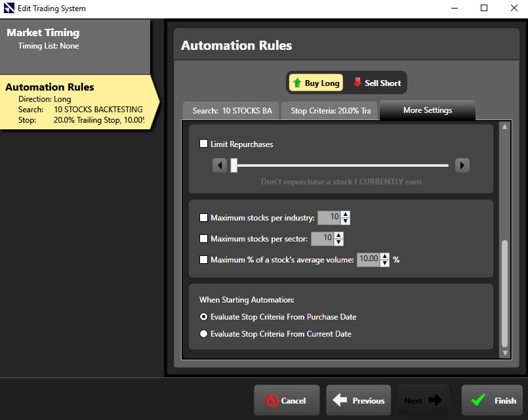Check Maximum stocks per sector option
The image size is (528, 420).
coord(203,239)
